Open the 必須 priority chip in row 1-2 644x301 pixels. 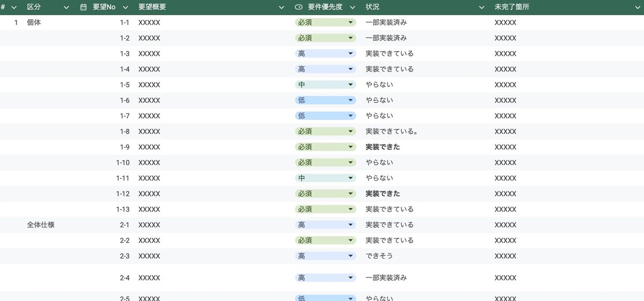[x=325, y=38]
